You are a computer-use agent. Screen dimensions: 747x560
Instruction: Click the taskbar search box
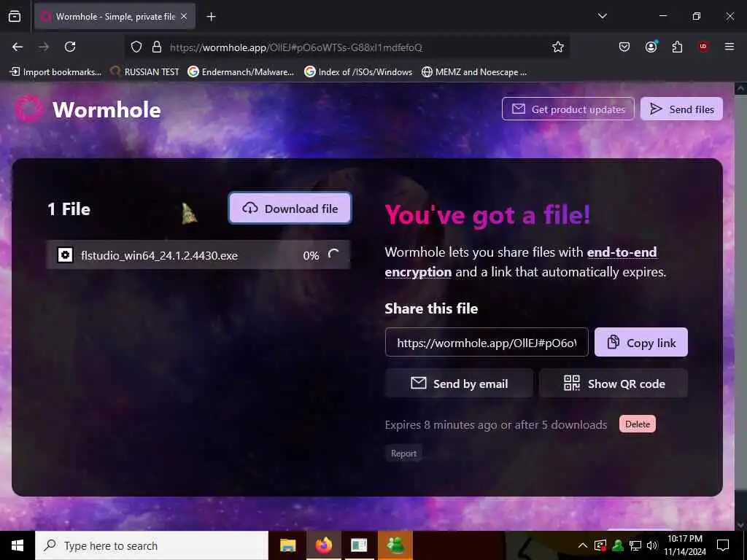pos(152,545)
